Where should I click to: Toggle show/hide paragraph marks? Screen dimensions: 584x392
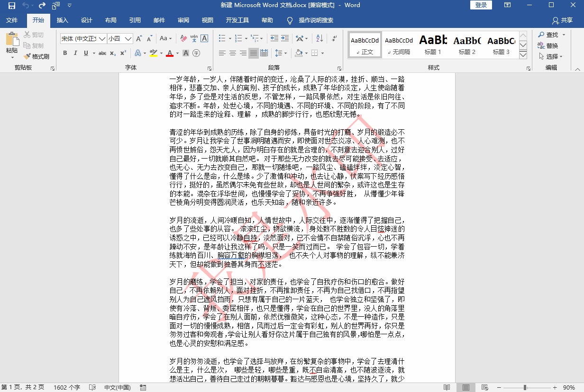(334, 39)
